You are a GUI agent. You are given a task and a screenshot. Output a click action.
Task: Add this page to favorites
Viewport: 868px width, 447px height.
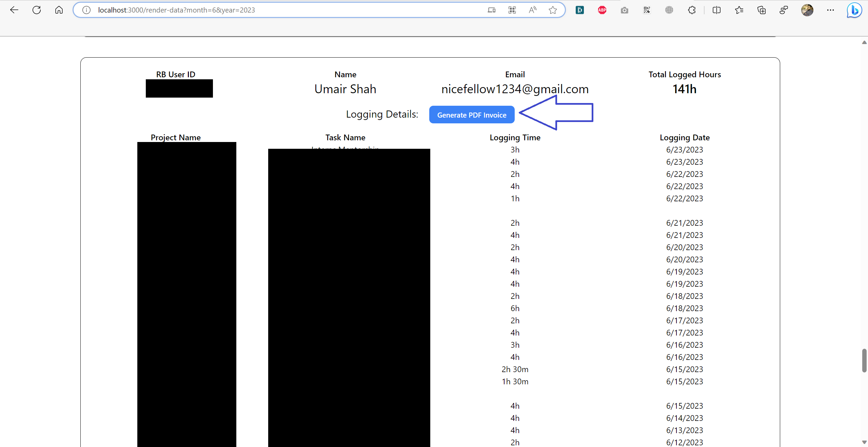tap(553, 10)
